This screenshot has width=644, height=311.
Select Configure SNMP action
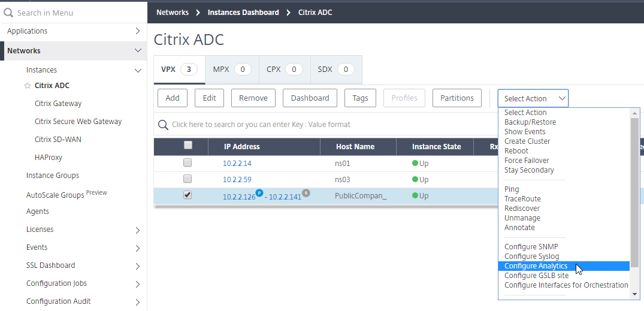pos(531,247)
